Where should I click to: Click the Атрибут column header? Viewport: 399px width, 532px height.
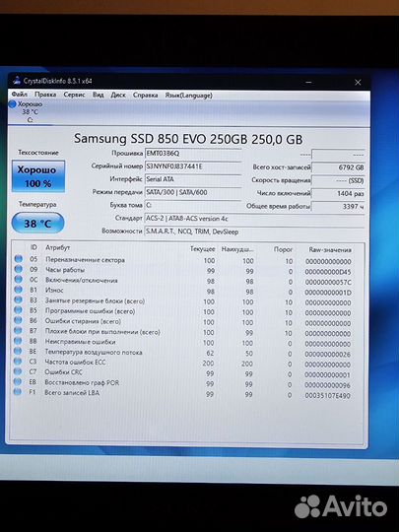(x=58, y=248)
